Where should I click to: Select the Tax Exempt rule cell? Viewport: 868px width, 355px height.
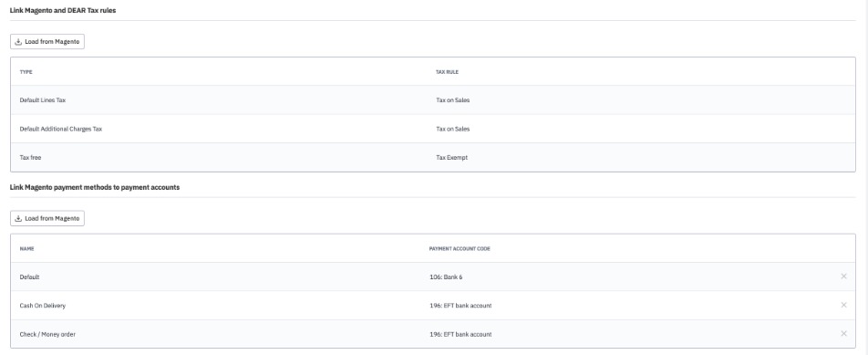point(451,158)
